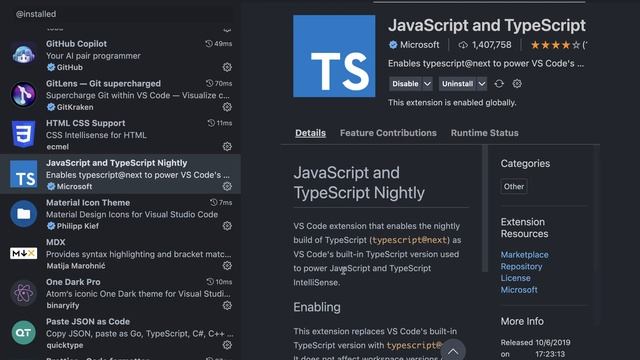640x360 pixels.
Task: Click the TS icon in extension list
Action: pyautogui.click(x=24, y=174)
